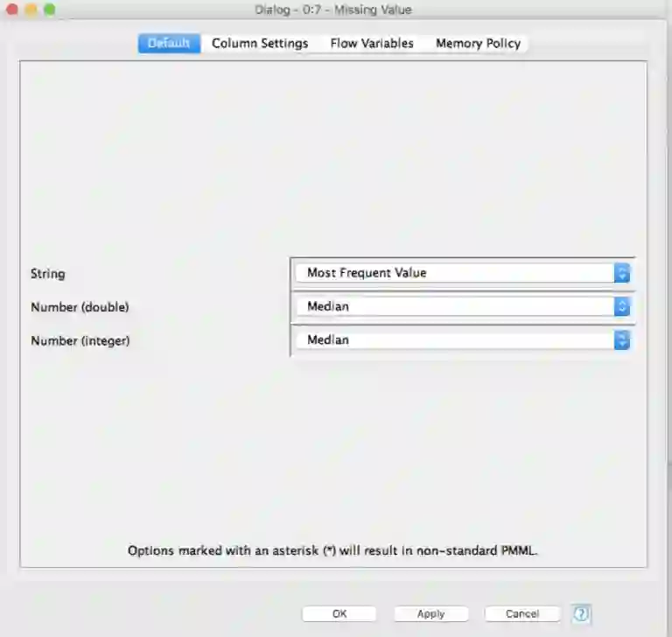Minimize the dialog with the yellow button

[31, 9]
